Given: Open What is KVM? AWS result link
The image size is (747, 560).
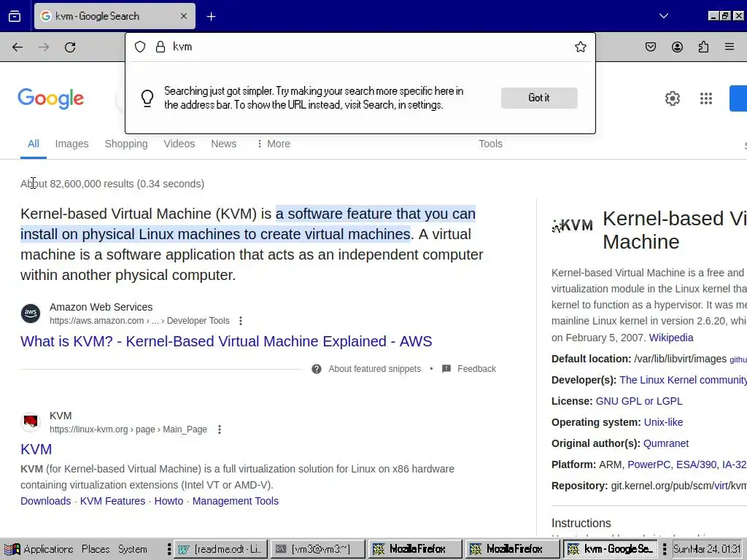Looking at the screenshot, I should tap(226, 341).
